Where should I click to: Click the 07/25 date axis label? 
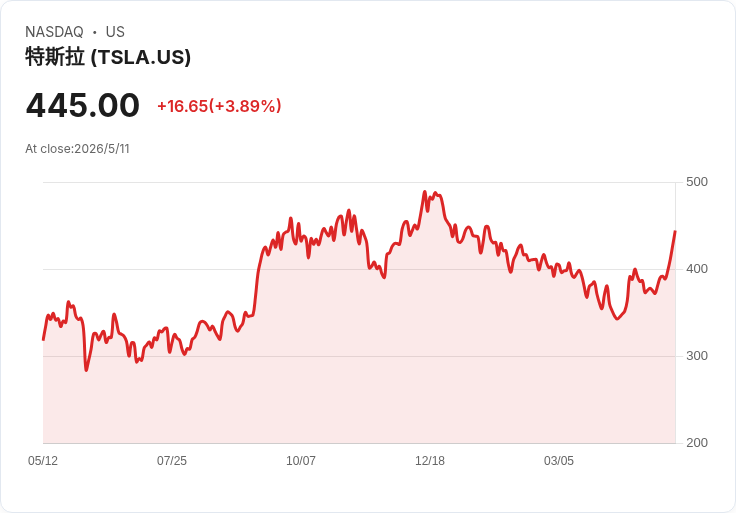click(x=172, y=461)
